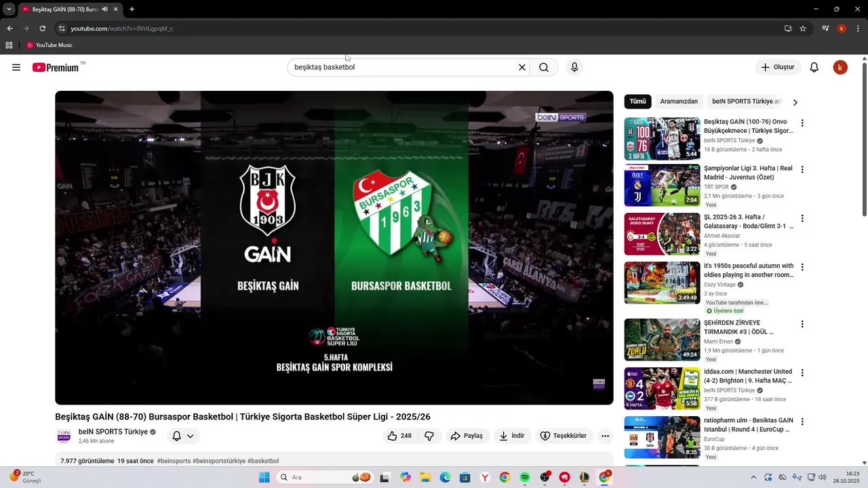Click the install or cast icon in address bar

pos(788,28)
